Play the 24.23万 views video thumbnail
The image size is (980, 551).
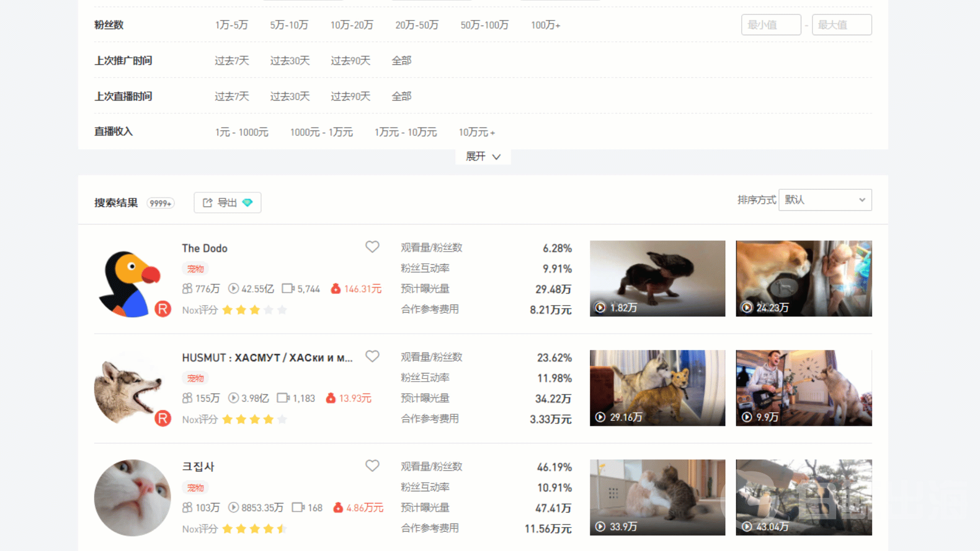coord(803,279)
